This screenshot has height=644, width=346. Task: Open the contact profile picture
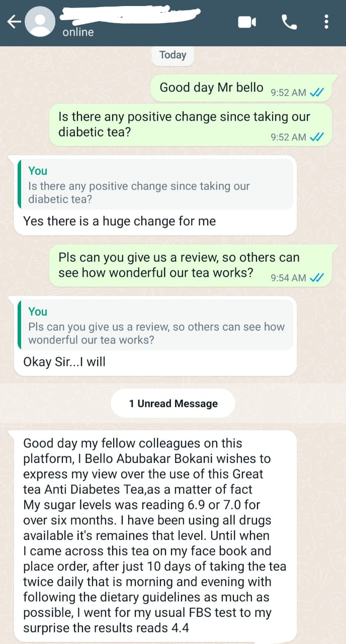(x=40, y=22)
